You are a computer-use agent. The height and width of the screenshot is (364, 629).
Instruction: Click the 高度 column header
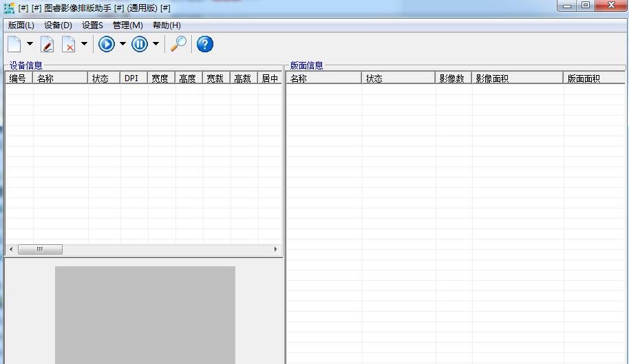189,78
